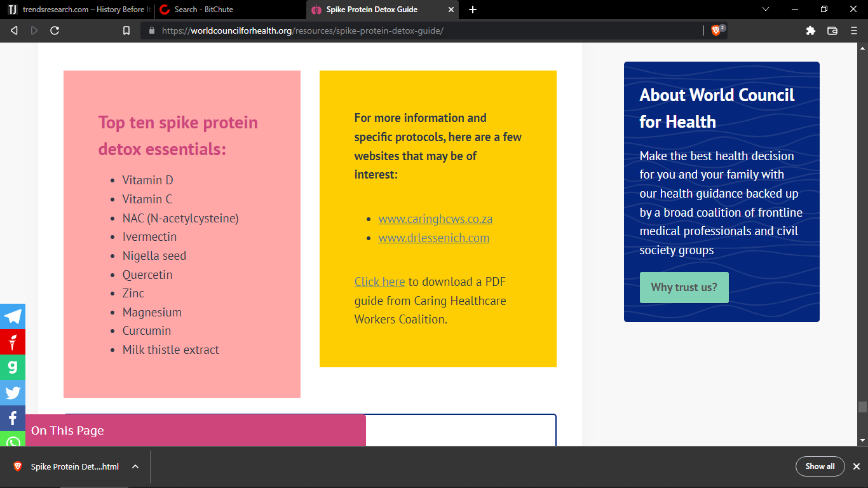
Task: Open the browser hamburger menu
Action: 853,30
